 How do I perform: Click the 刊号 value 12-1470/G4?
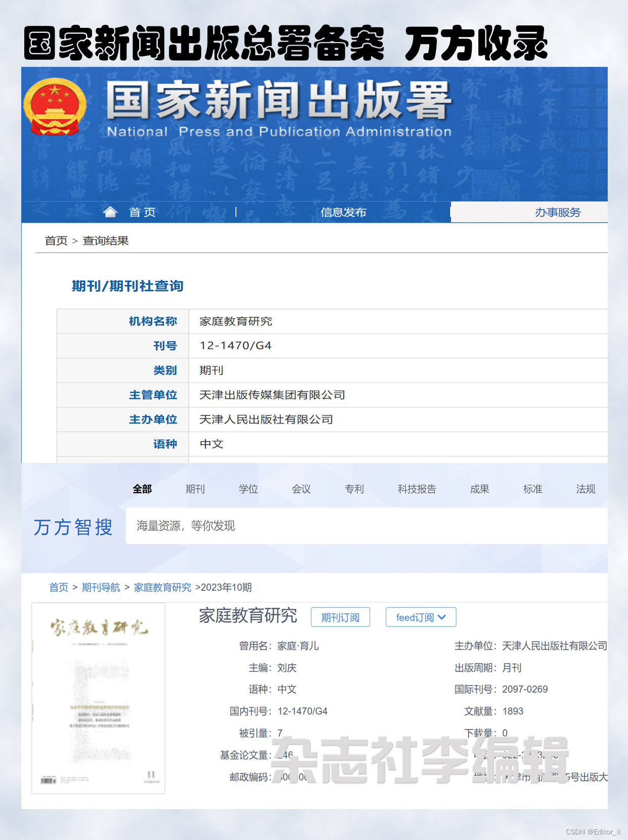tap(236, 346)
